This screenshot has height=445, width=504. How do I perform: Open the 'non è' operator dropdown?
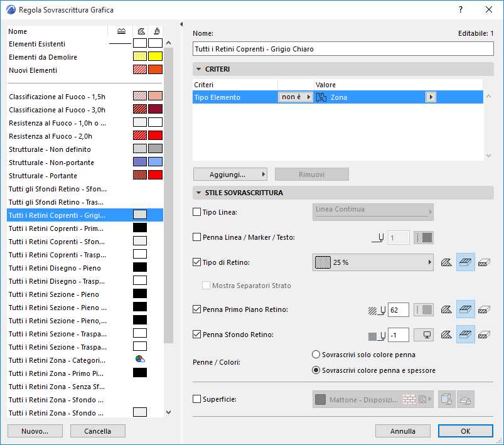tap(296, 97)
